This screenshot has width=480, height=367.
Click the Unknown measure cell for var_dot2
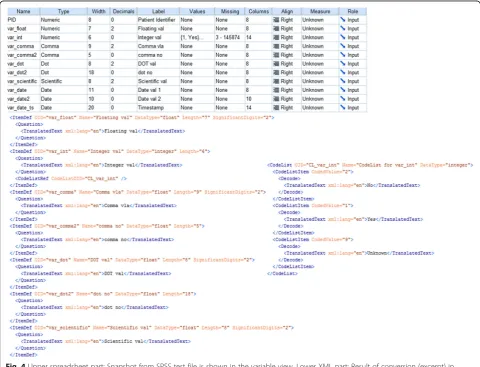(320, 73)
